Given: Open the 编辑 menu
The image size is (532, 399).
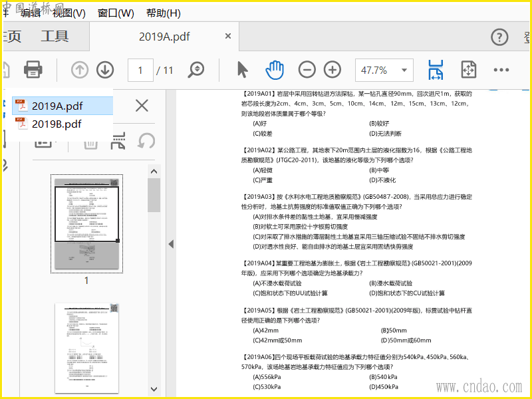Looking at the screenshot, I should pos(31,13).
